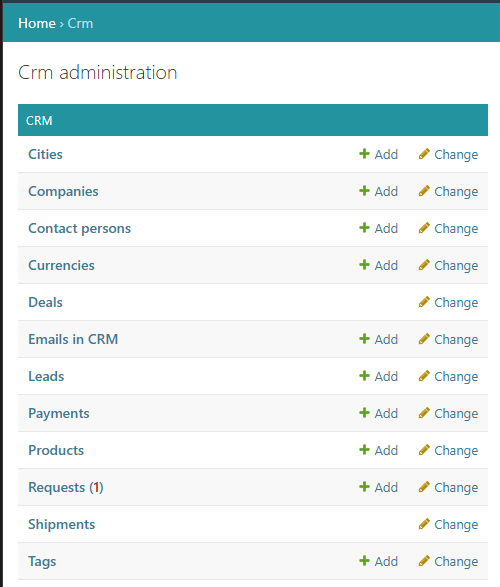
Task: Open Emails in CRM list
Action: click(x=73, y=339)
